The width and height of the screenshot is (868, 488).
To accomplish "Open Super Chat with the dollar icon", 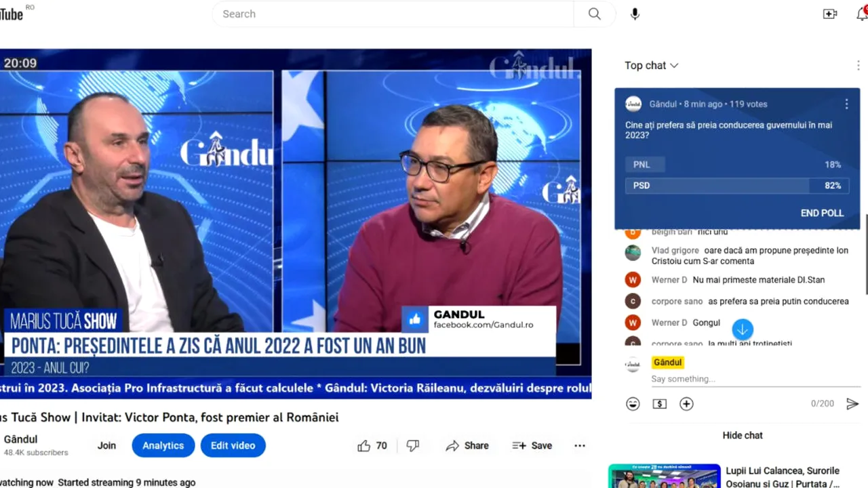I will tap(659, 403).
